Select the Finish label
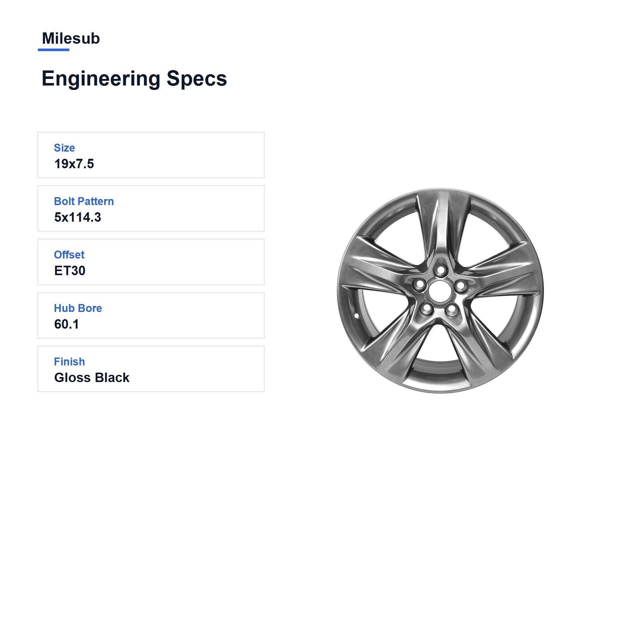The height and width of the screenshot is (644, 644). click(x=69, y=362)
